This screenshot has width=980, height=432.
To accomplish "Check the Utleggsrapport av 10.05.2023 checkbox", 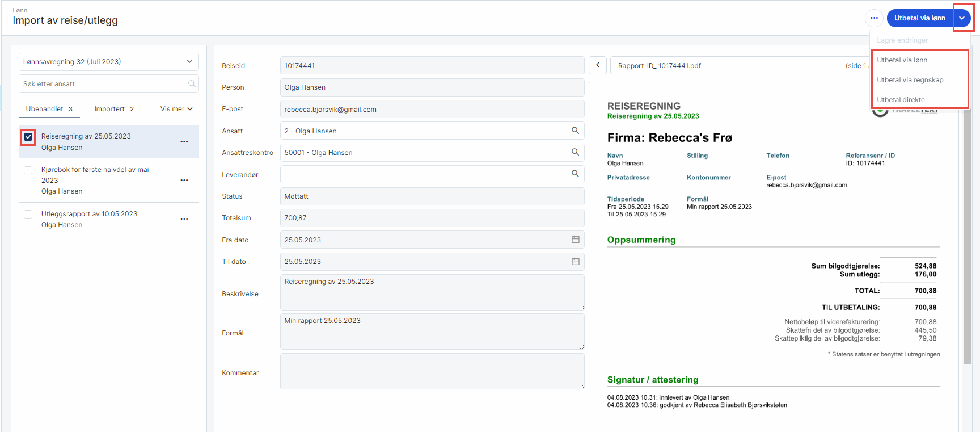I will 28,215.
